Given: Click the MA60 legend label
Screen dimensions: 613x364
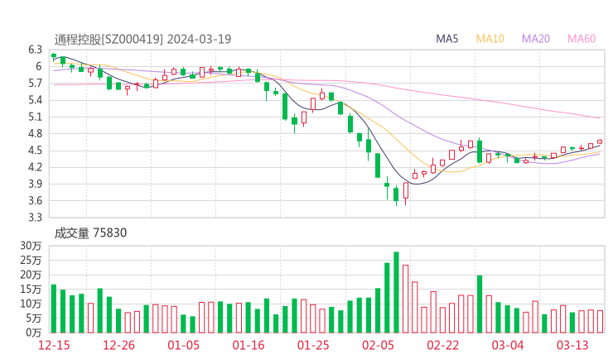Looking at the screenshot, I should point(582,39).
